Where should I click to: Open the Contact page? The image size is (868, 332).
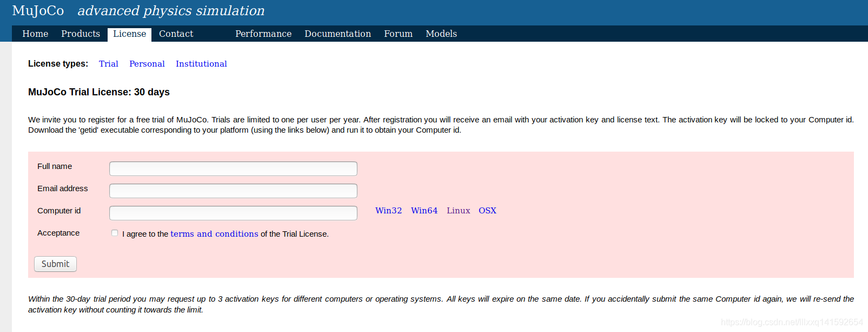tap(176, 34)
